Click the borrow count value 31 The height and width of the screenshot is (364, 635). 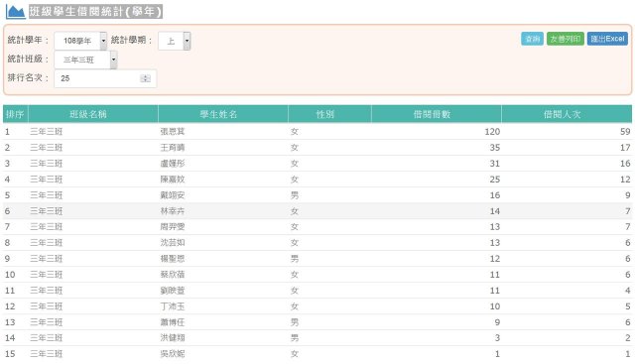(x=495, y=164)
